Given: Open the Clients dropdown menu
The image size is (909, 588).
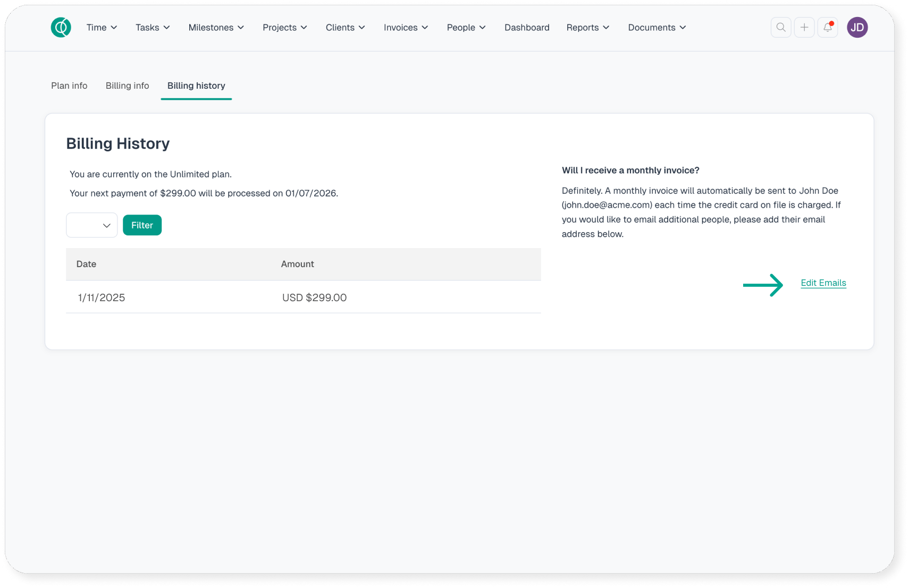Looking at the screenshot, I should [345, 28].
